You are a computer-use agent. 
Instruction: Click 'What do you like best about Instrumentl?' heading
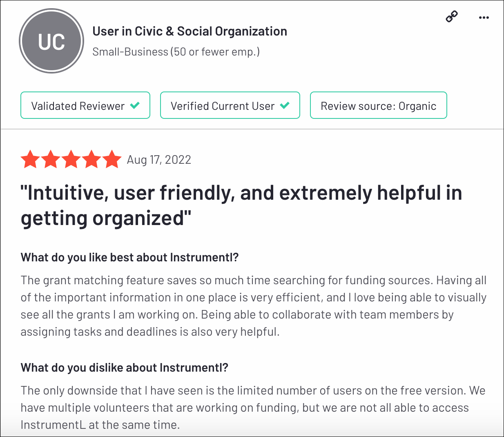click(x=129, y=257)
